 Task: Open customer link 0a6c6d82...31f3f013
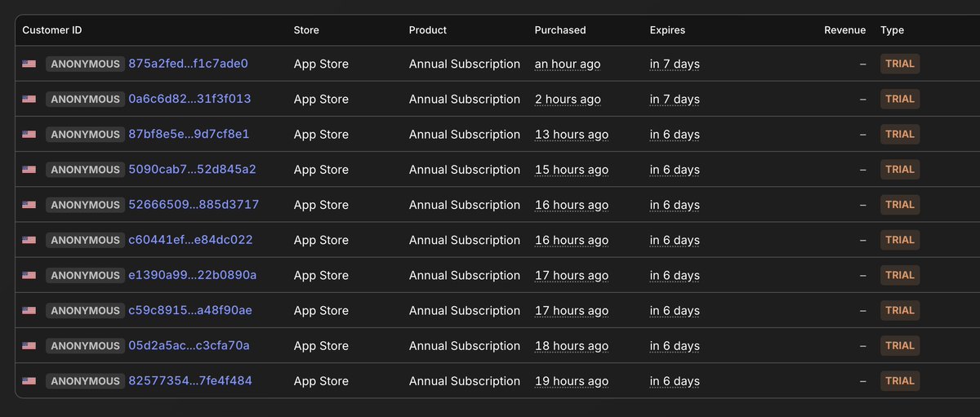tap(189, 99)
